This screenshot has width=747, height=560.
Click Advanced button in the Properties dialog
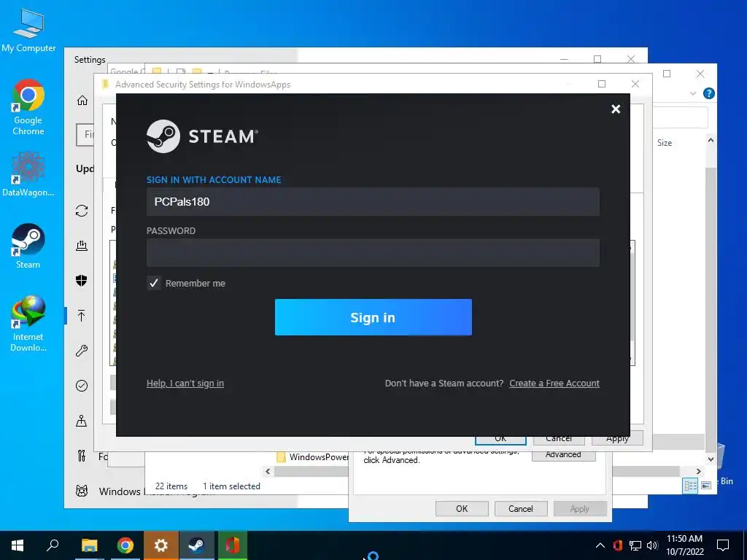pyautogui.click(x=563, y=455)
